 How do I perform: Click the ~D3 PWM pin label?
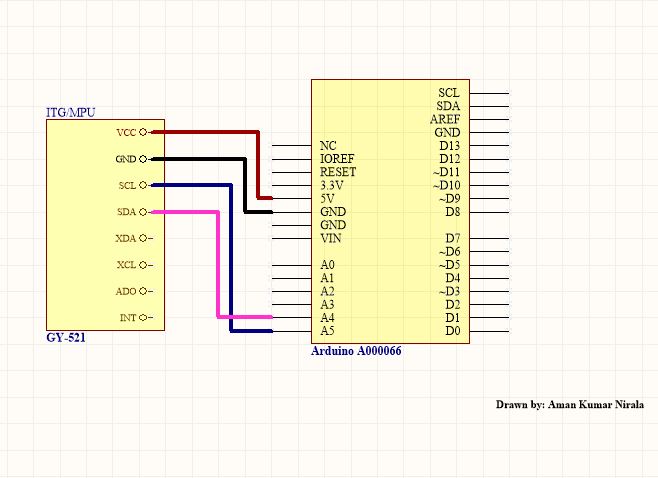[x=449, y=291]
